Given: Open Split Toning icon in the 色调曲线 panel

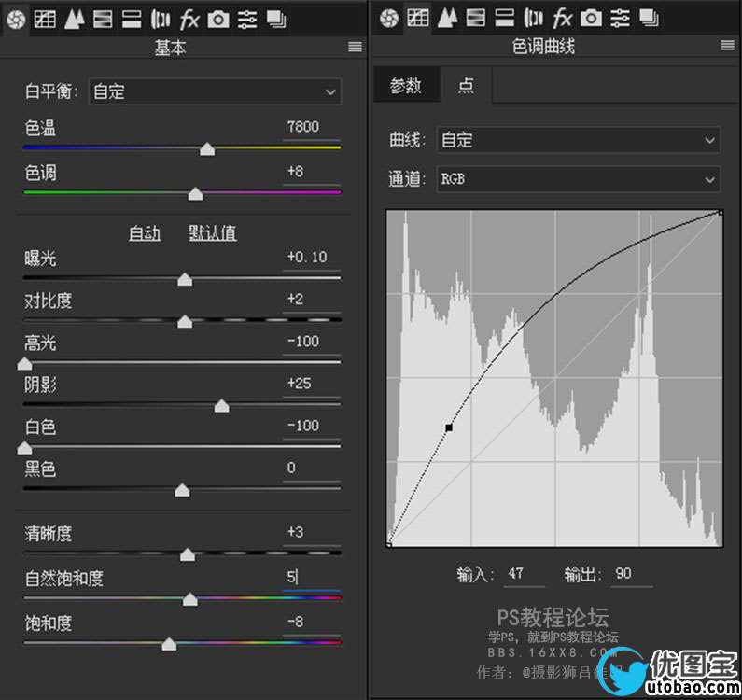Looking at the screenshot, I should [x=504, y=18].
